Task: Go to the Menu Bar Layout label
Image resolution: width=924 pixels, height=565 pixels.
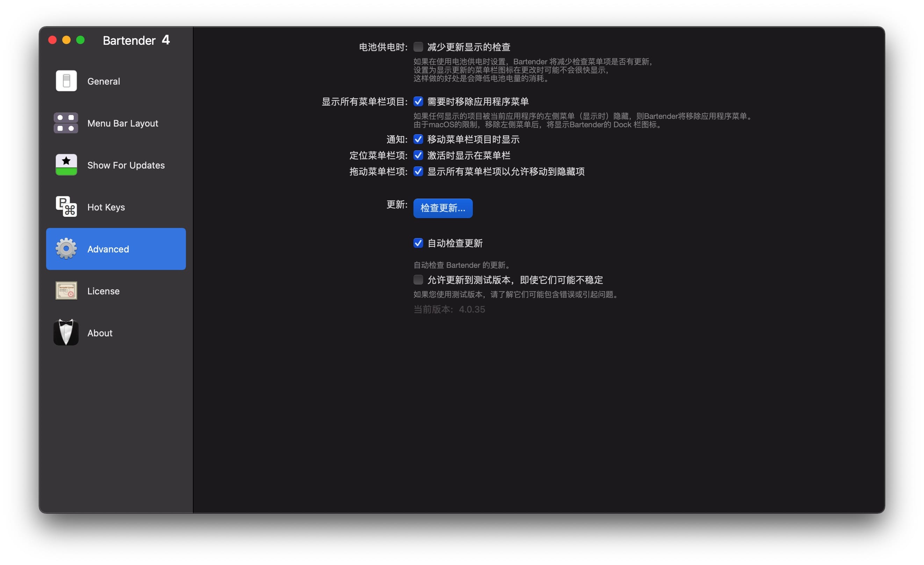Action: click(x=123, y=123)
